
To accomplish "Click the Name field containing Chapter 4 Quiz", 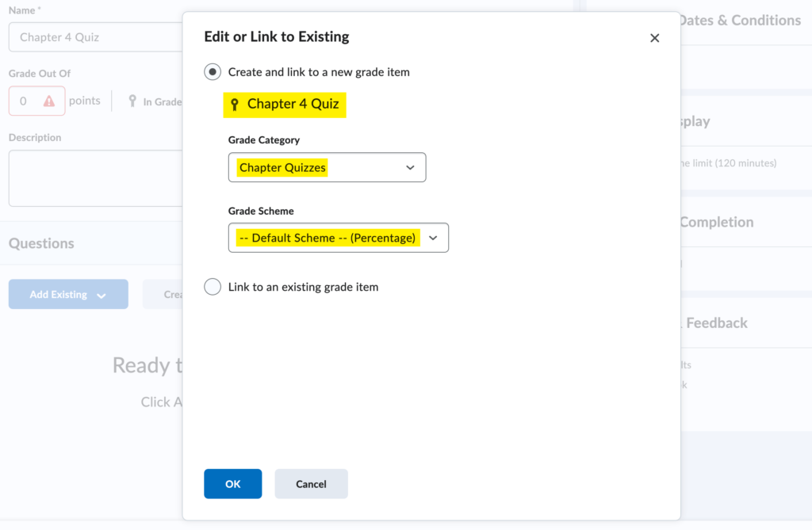I will click(95, 37).
